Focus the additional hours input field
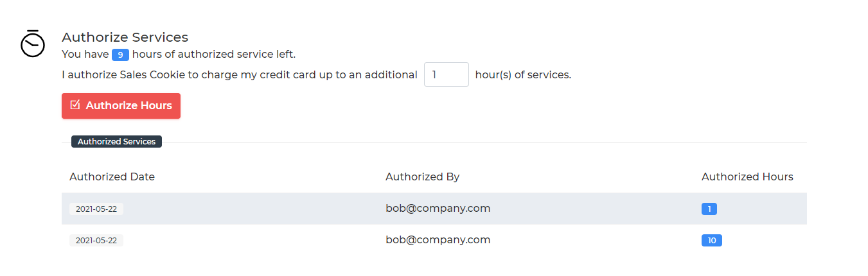 tap(447, 74)
